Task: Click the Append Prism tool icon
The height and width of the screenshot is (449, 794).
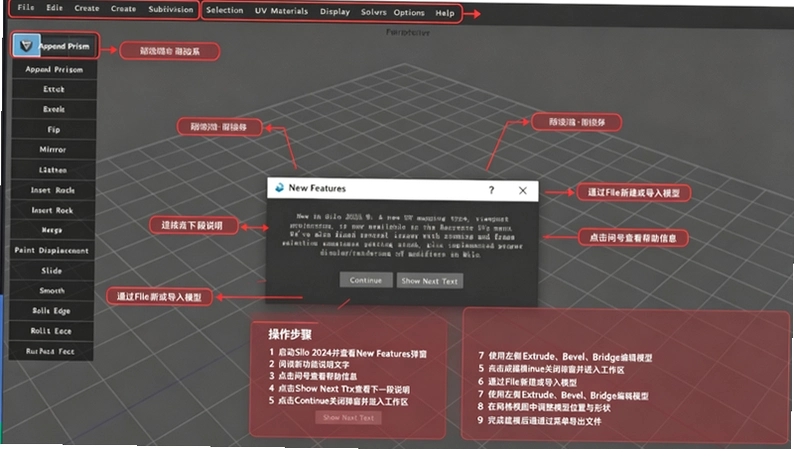Action: tap(26, 46)
